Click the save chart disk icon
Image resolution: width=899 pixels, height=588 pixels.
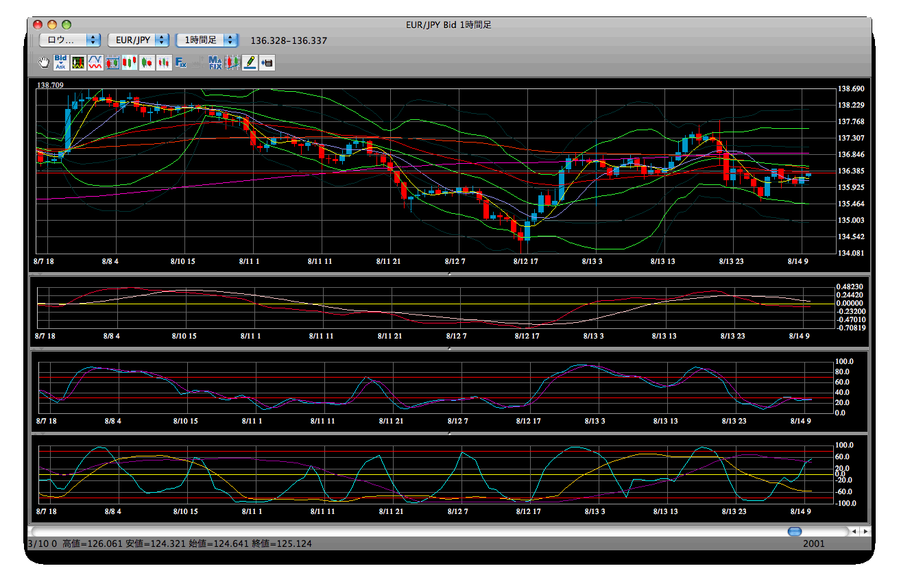(x=267, y=63)
